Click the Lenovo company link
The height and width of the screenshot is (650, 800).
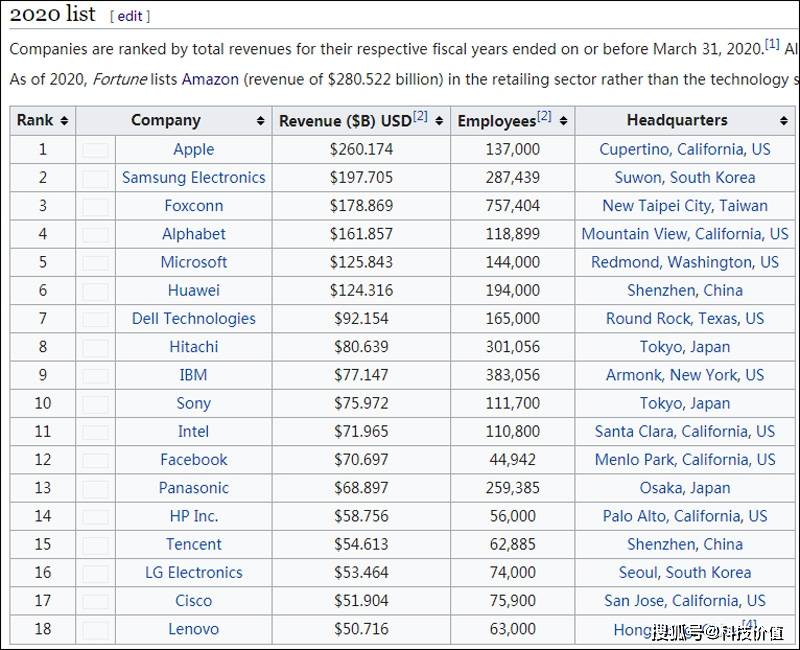pos(193,629)
